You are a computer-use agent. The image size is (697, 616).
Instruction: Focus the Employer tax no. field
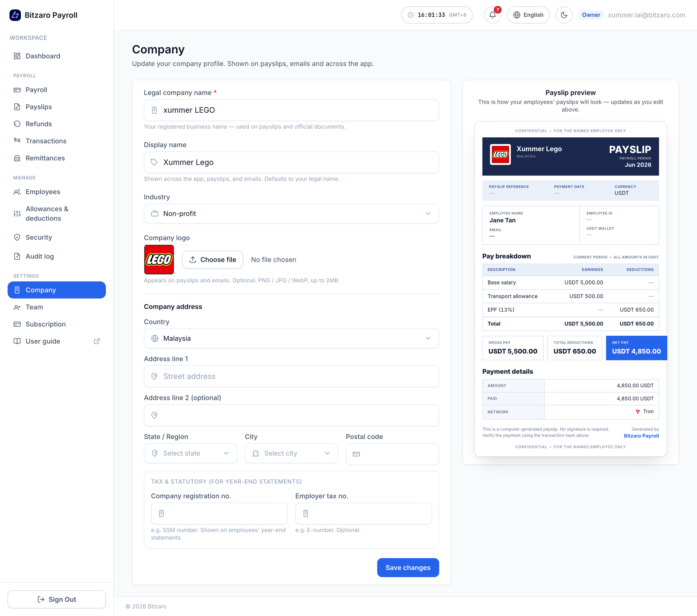tap(364, 514)
